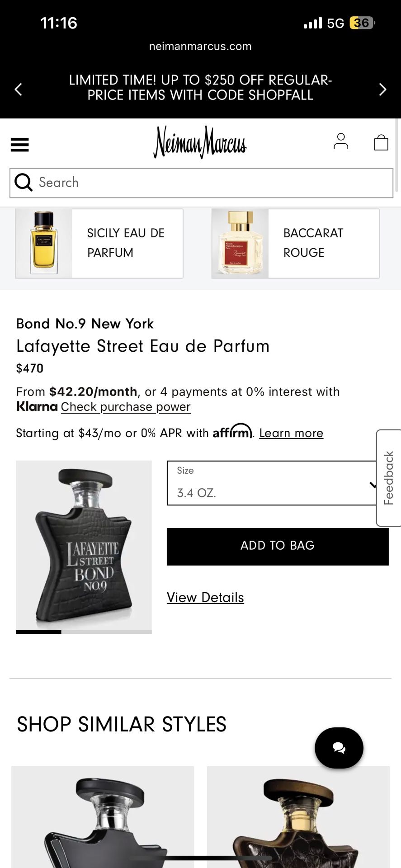Image resolution: width=401 pixels, height=868 pixels.
Task: Open the first similar style product
Action: [103, 816]
